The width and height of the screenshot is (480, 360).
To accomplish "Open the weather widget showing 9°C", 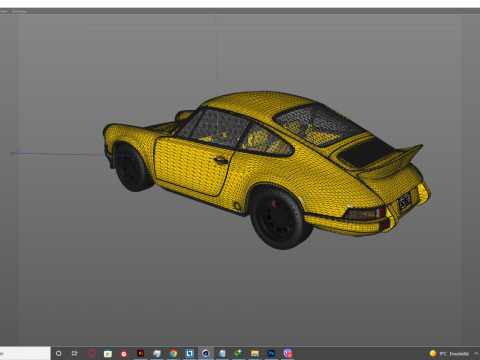I will click(449, 353).
